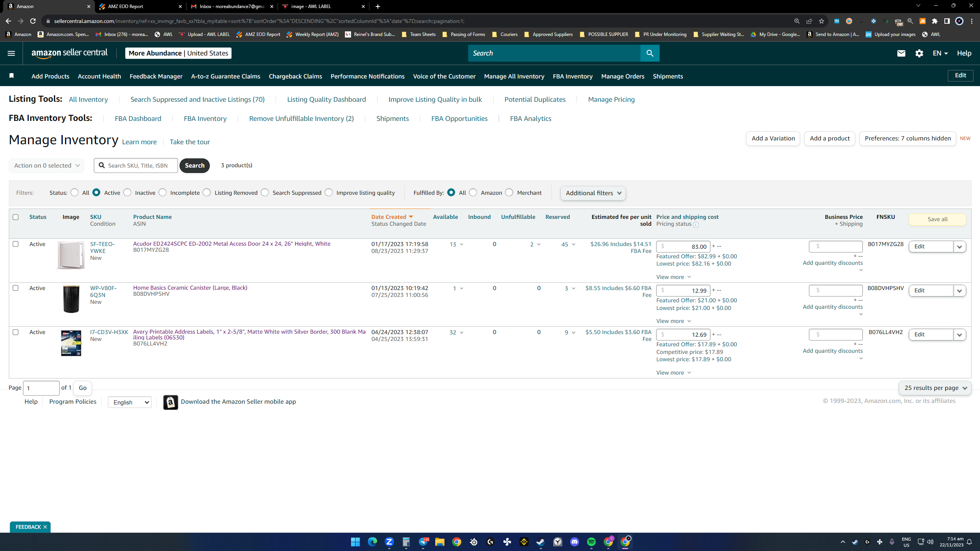Open the Binance app from the taskbar
980x551 pixels.
coord(524,542)
